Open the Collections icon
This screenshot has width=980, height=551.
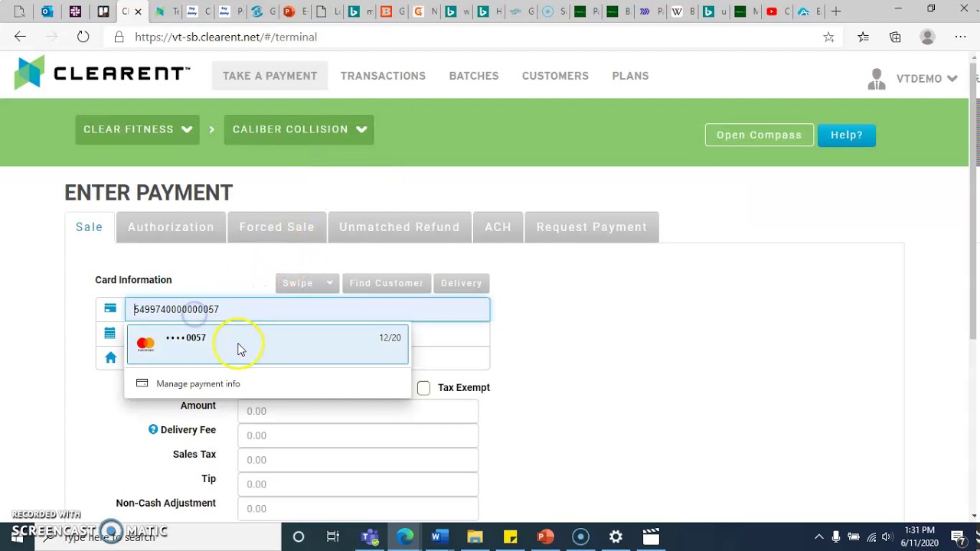895,37
